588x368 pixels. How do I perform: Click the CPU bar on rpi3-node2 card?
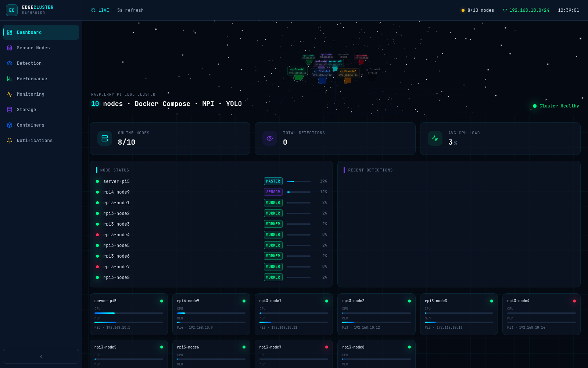(376, 313)
